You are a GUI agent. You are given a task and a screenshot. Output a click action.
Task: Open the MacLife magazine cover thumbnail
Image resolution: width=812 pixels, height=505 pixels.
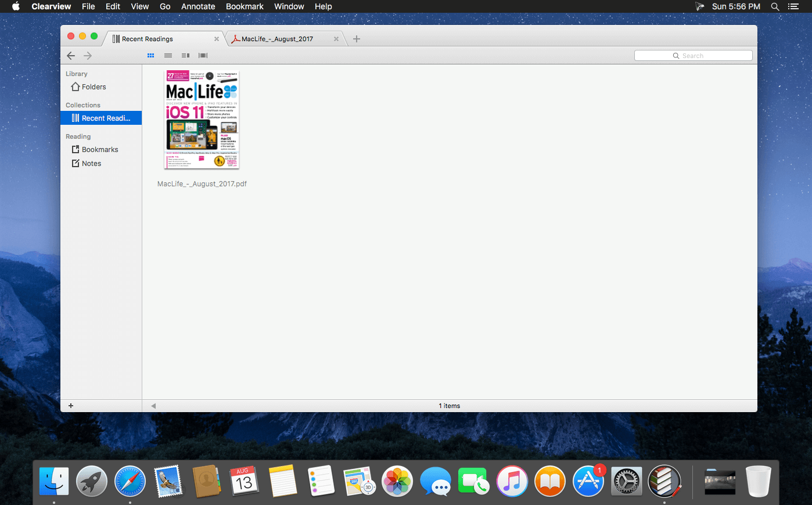[x=202, y=120]
